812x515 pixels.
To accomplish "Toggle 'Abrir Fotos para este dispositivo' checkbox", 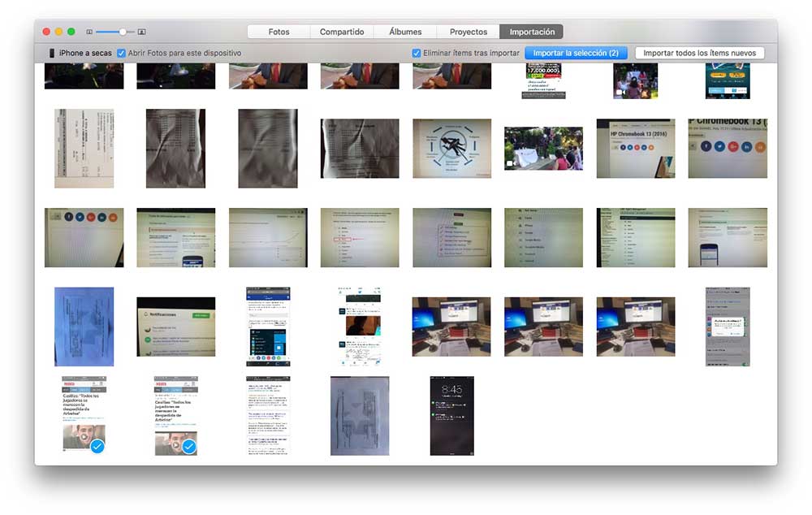I will [x=121, y=53].
